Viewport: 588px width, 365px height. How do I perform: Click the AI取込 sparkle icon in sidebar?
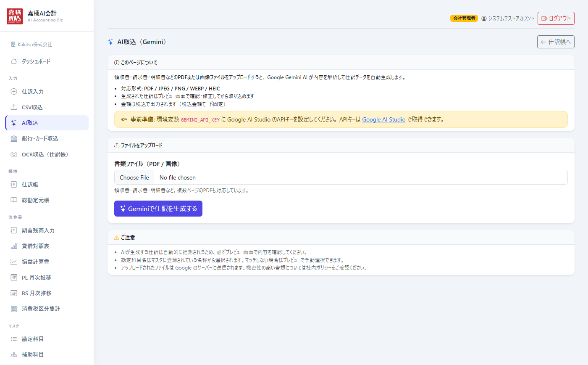click(x=14, y=123)
